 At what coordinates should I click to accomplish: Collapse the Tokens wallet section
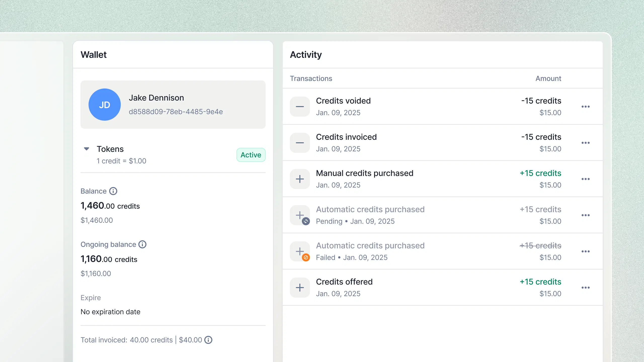(x=87, y=149)
